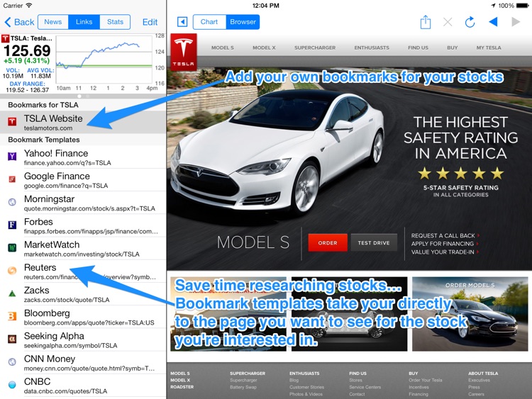The height and width of the screenshot is (399, 532).
Task: Open the Stats tab
Action: pos(115,22)
